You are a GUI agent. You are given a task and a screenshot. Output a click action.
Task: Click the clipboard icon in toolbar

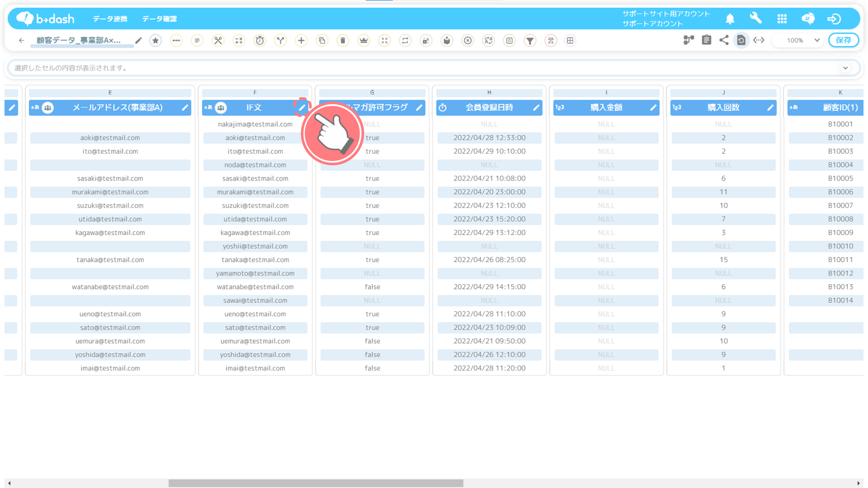coord(707,40)
